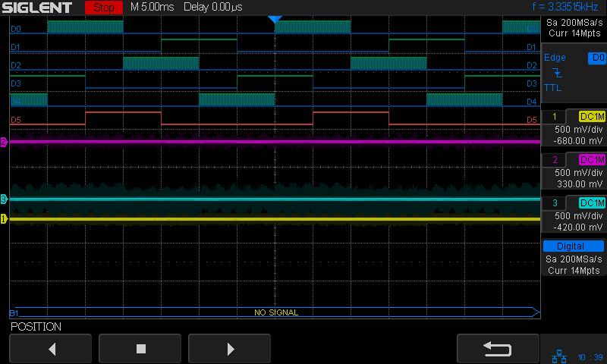Click the channel 3 cyan ground marker
Image resolution: width=607 pixels, height=364 pixels.
point(4,199)
